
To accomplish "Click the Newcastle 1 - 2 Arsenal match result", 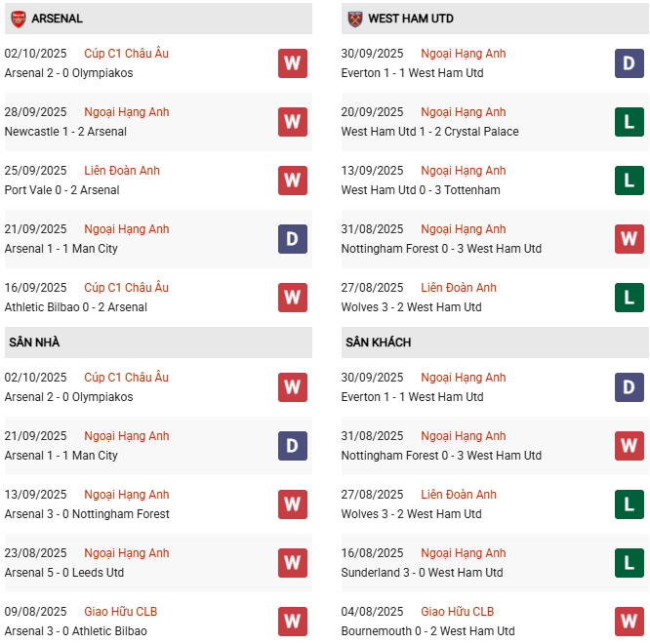I will click(65, 132).
